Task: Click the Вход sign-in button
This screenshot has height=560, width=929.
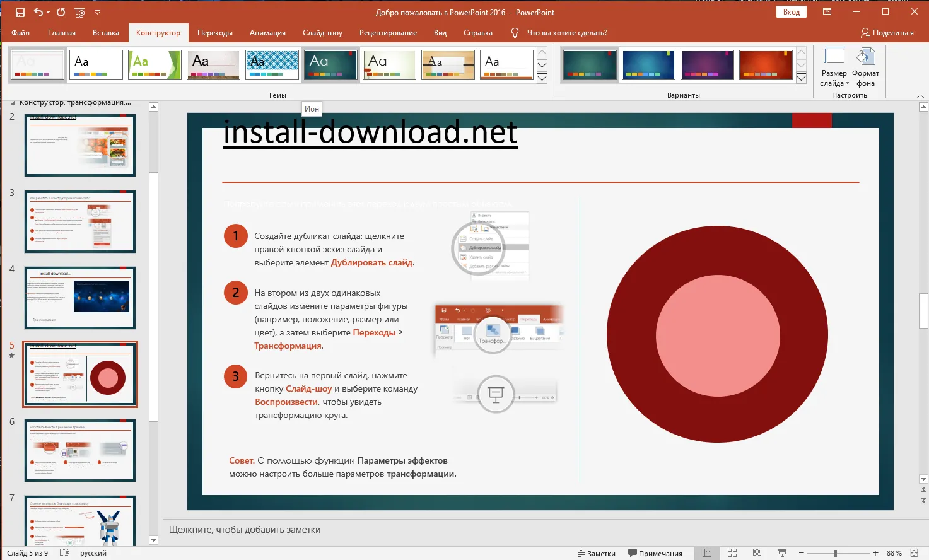Action: 791,12
